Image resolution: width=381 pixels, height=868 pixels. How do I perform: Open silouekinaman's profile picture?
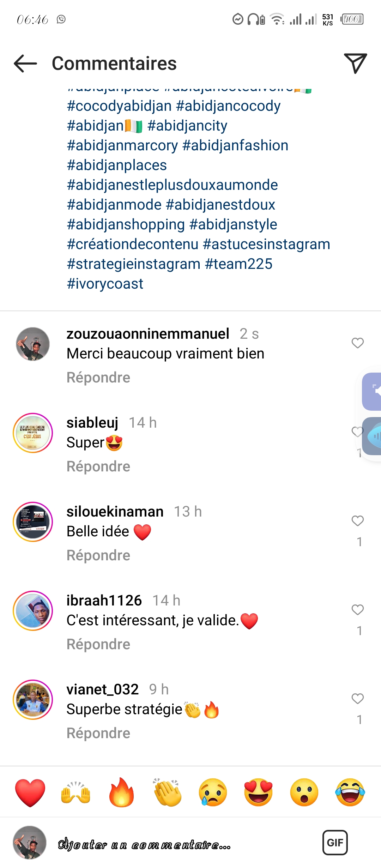(33, 522)
